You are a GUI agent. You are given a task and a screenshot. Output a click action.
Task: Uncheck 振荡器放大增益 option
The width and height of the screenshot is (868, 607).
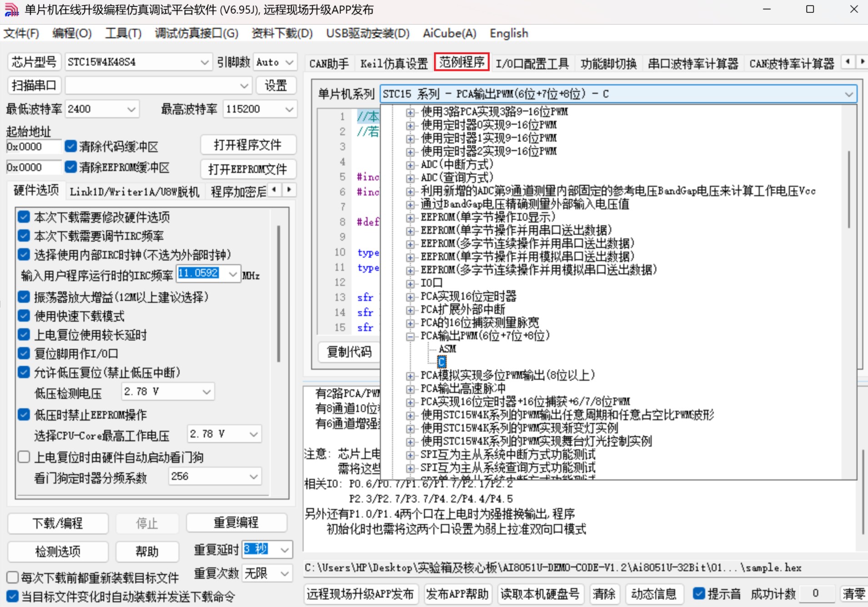pyautogui.click(x=24, y=297)
